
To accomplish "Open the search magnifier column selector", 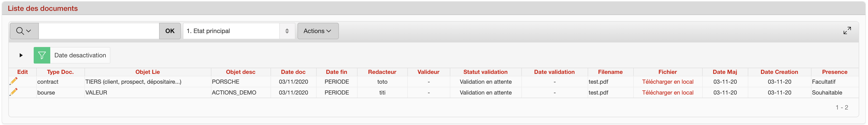I will 24,31.
